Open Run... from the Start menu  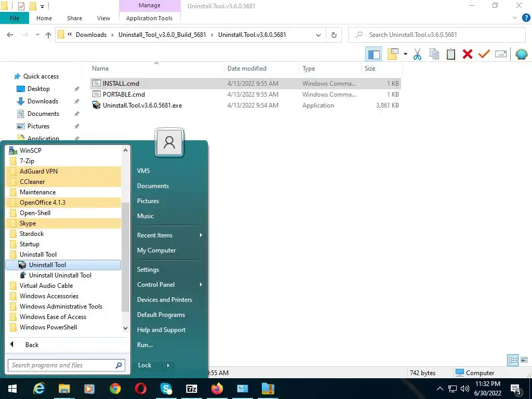coord(145,345)
